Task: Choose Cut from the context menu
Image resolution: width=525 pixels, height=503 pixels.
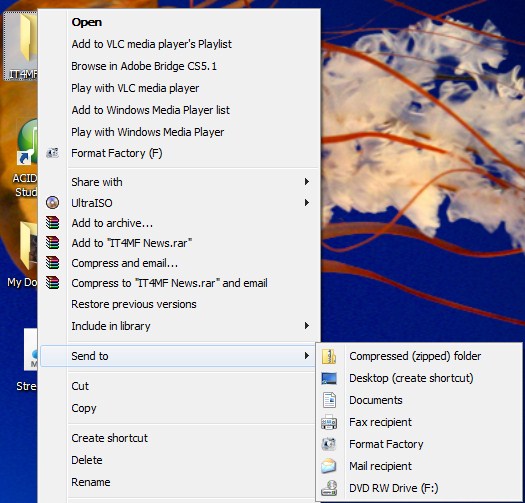Action: click(179, 386)
